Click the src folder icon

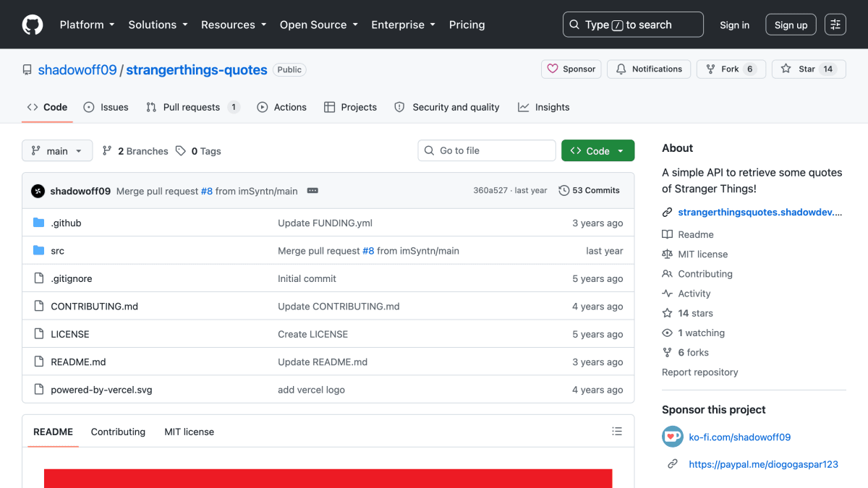(x=39, y=251)
